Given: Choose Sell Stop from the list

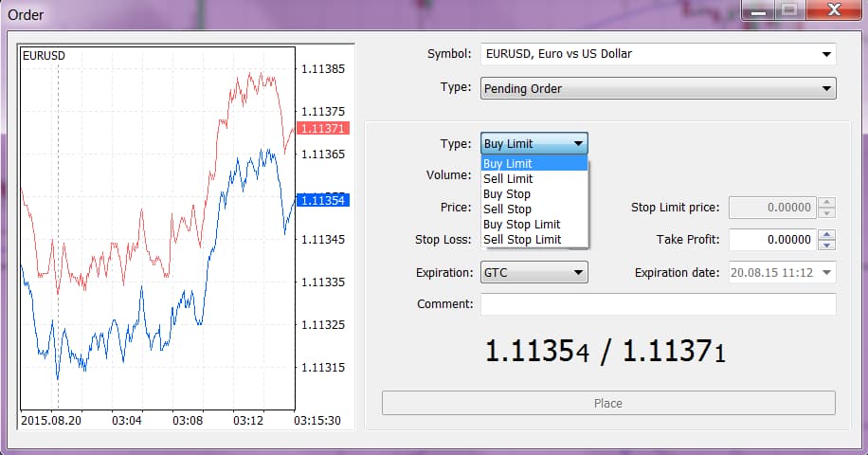Looking at the screenshot, I should point(534,209).
